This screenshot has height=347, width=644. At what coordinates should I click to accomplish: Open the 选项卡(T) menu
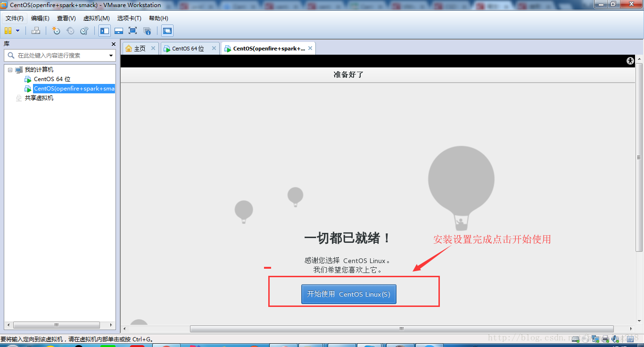[129, 18]
